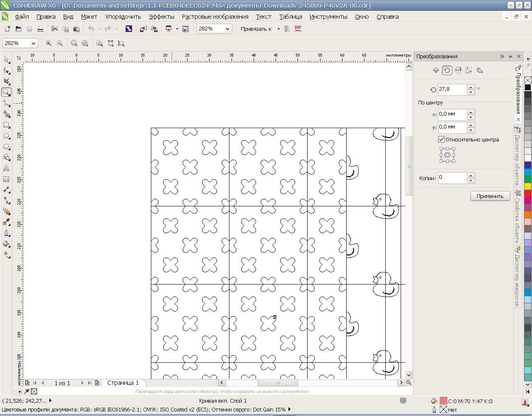Viewport: 532px width, 416px height.
Task: Click the DXF export icon
Action: [298, 29]
